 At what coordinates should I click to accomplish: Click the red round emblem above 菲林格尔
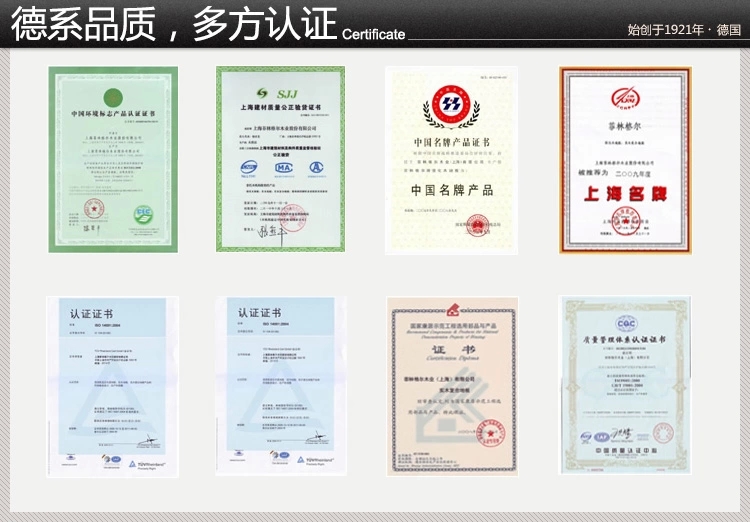[625, 98]
